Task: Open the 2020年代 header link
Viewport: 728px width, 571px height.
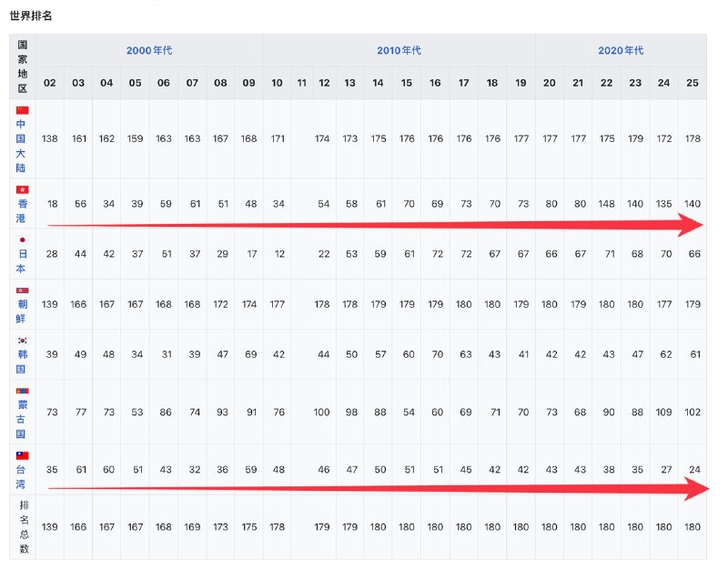Action: pyautogui.click(x=621, y=50)
